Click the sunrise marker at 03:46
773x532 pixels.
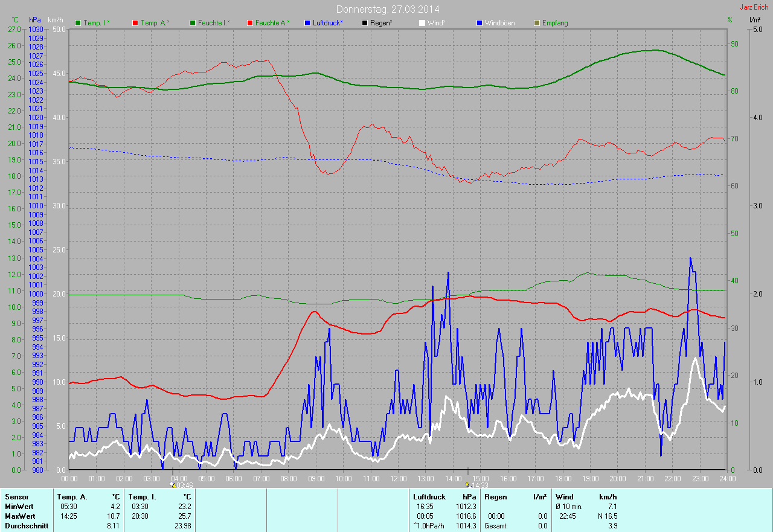[x=173, y=484]
